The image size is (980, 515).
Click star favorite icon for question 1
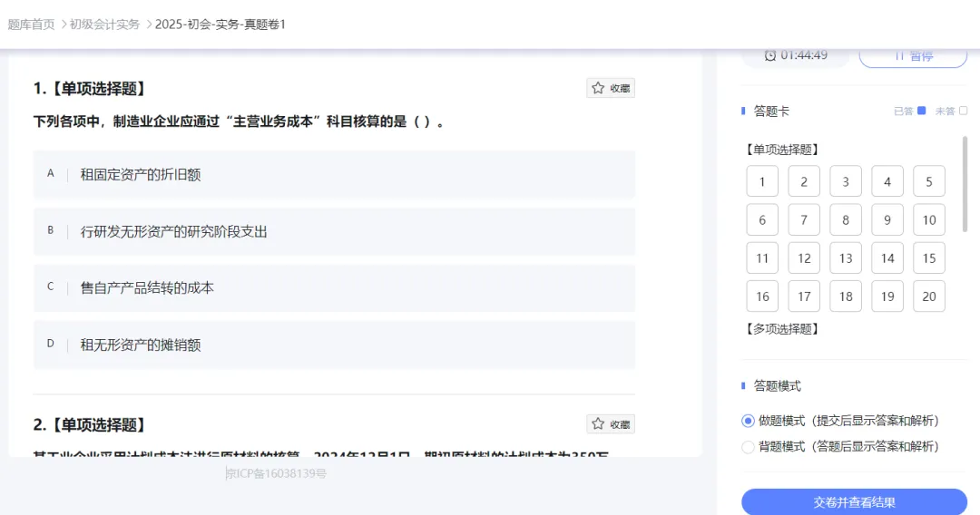598,88
